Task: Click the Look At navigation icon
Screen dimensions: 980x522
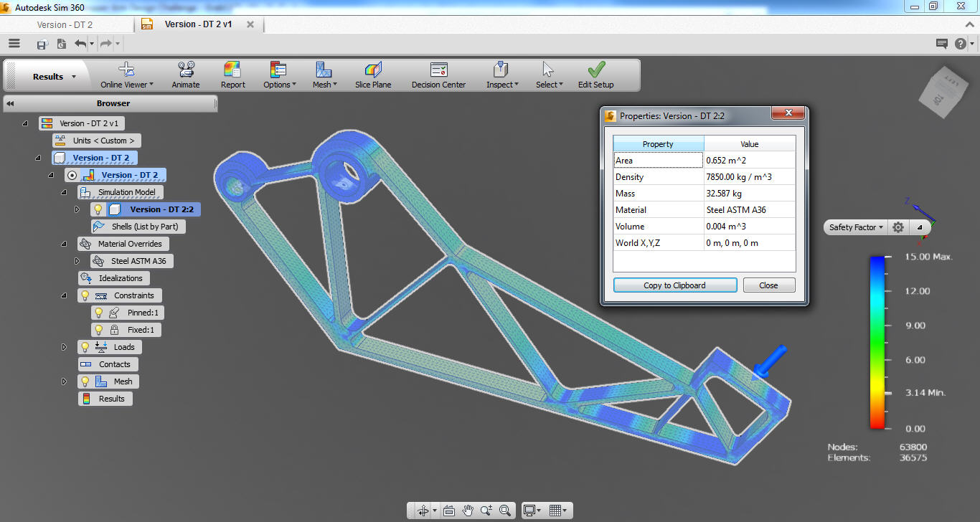Action: click(449, 511)
